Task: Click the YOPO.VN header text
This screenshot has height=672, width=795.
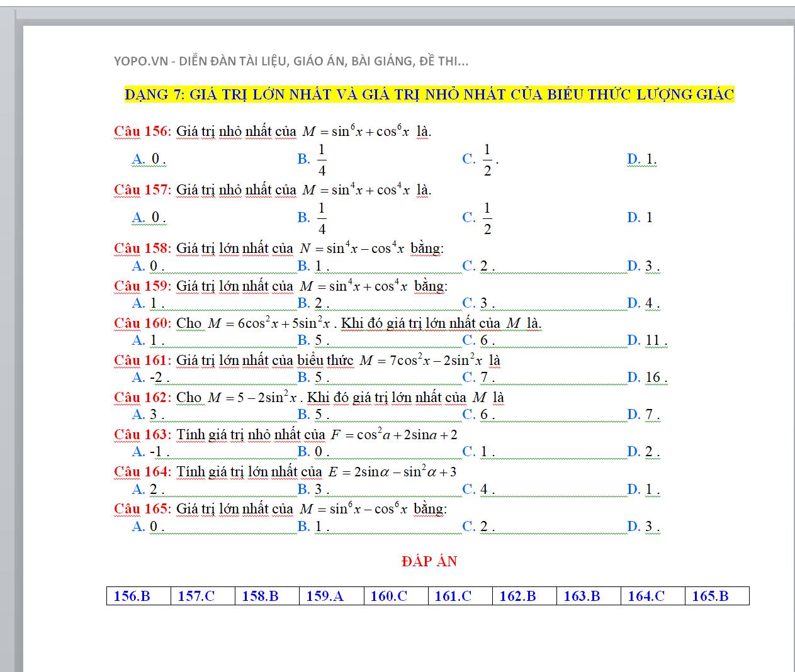Action: point(291,61)
